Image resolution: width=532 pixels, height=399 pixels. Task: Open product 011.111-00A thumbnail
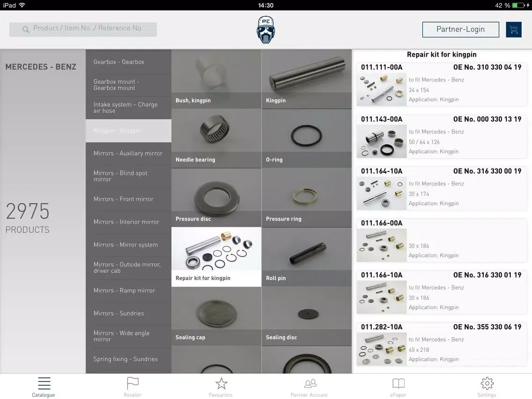coord(382,89)
